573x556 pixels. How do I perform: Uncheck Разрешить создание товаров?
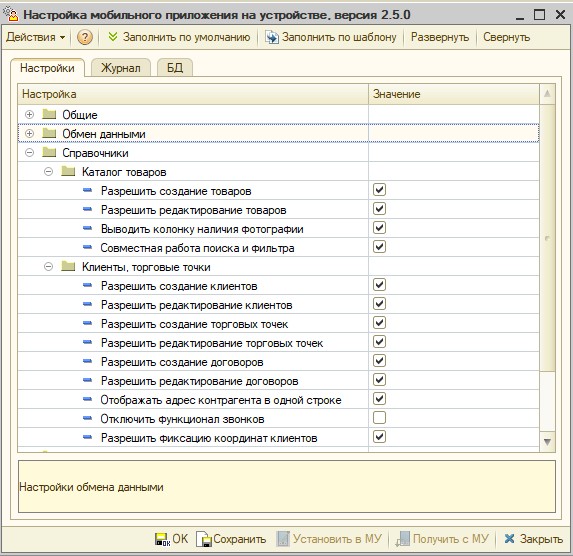point(379,190)
